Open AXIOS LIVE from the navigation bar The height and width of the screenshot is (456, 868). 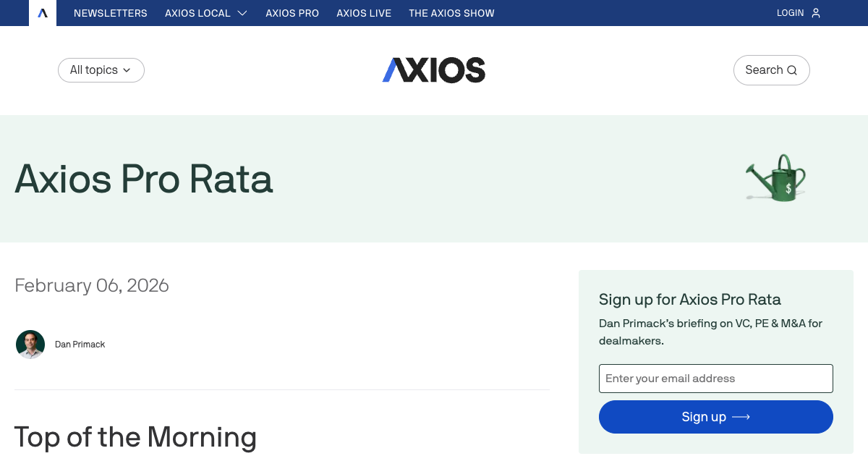click(x=364, y=12)
